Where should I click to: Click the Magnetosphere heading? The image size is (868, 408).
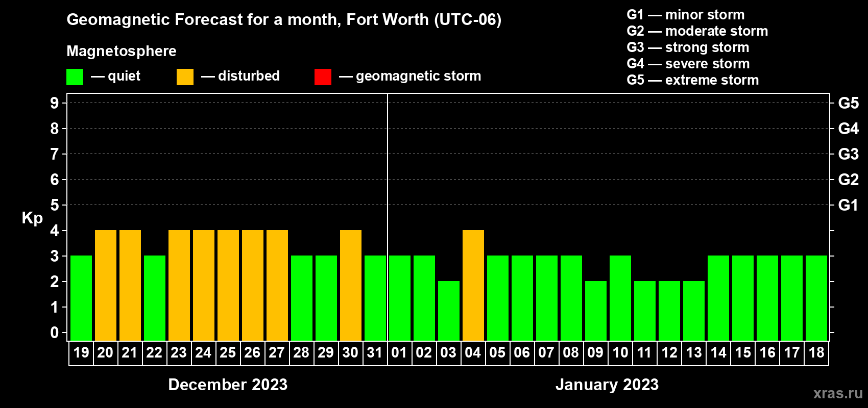point(122,51)
